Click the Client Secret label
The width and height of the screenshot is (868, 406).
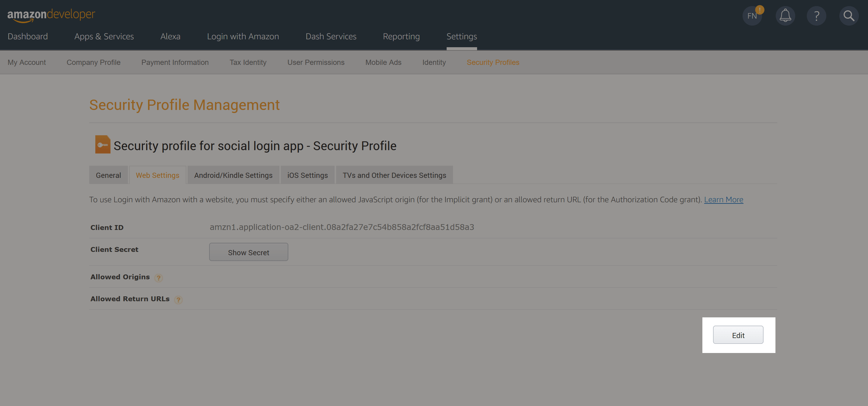coord(114,249)
